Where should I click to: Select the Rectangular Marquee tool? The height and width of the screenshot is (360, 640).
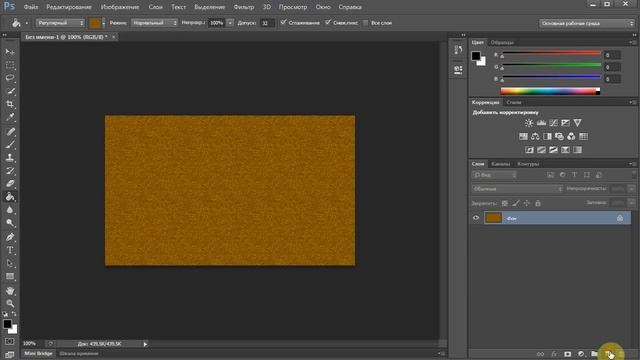tap(10, 65)
